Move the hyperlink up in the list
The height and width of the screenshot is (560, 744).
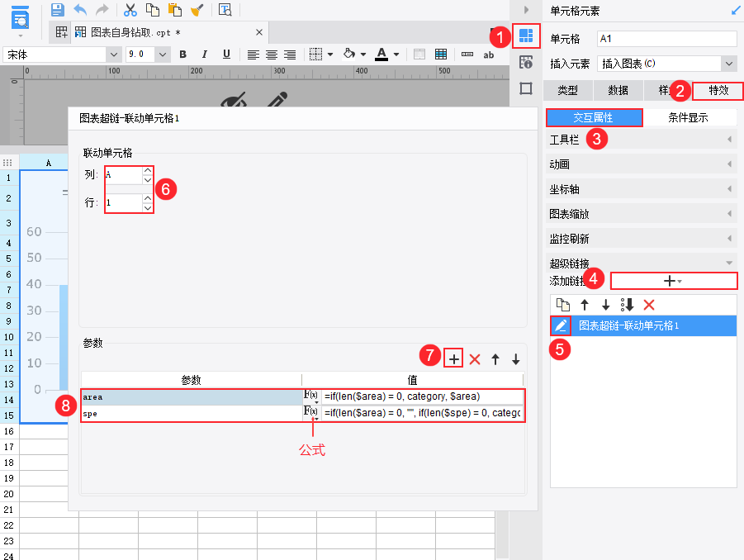(x=585, y=305)
